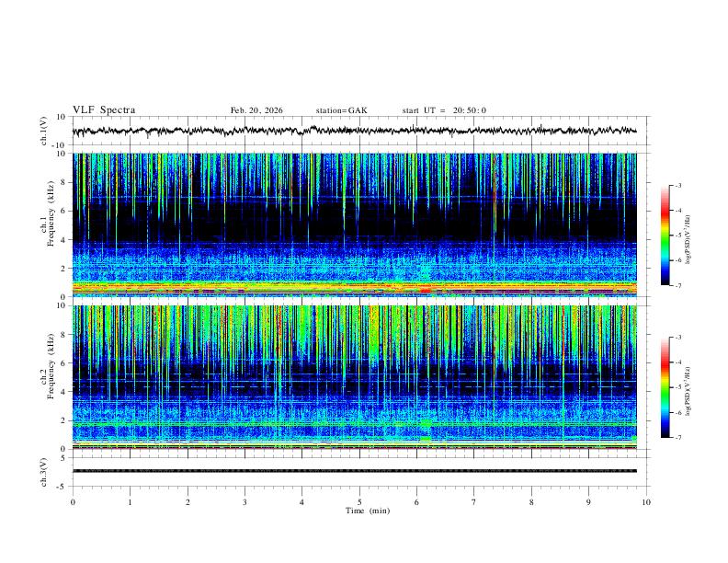Click the "-3" label on ch.1 color bar

677,185
